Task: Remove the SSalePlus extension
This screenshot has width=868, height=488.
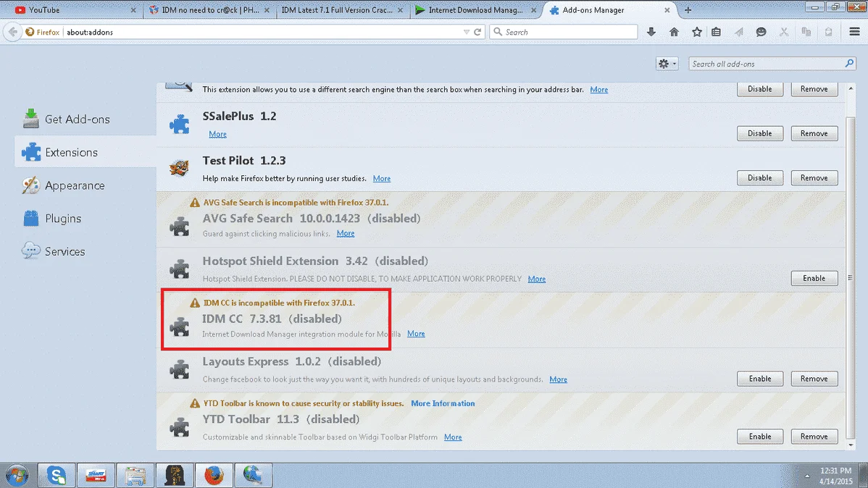Action: click(814, 133)
